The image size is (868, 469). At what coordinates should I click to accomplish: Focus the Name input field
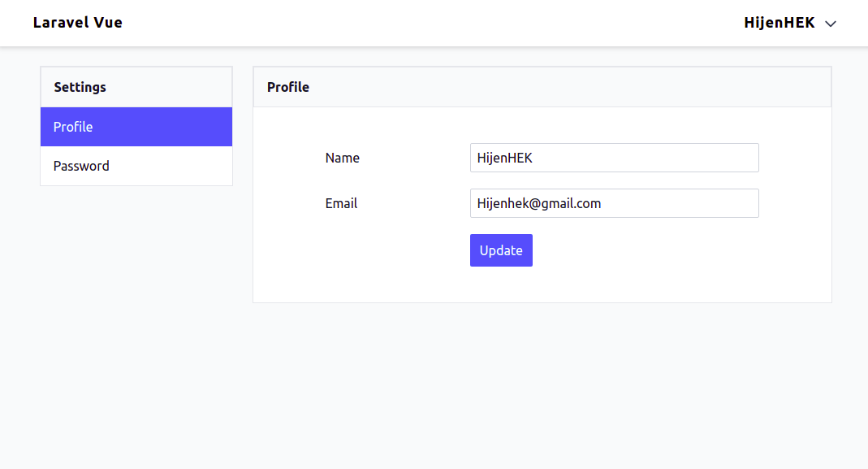[x=614, y=158]
